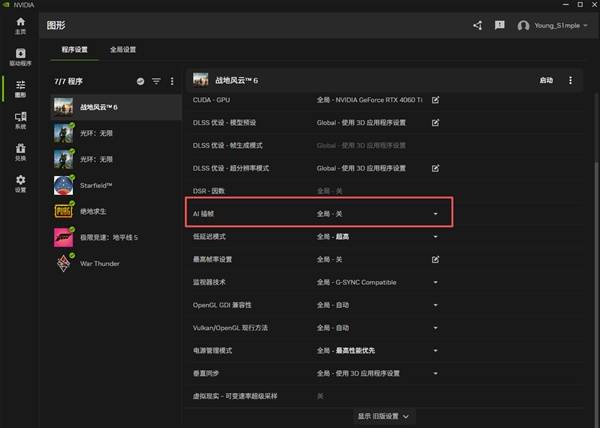The height and width of the screenshot is (428, 600).
Task: Open the feedback notification icon
Action: 499,25
